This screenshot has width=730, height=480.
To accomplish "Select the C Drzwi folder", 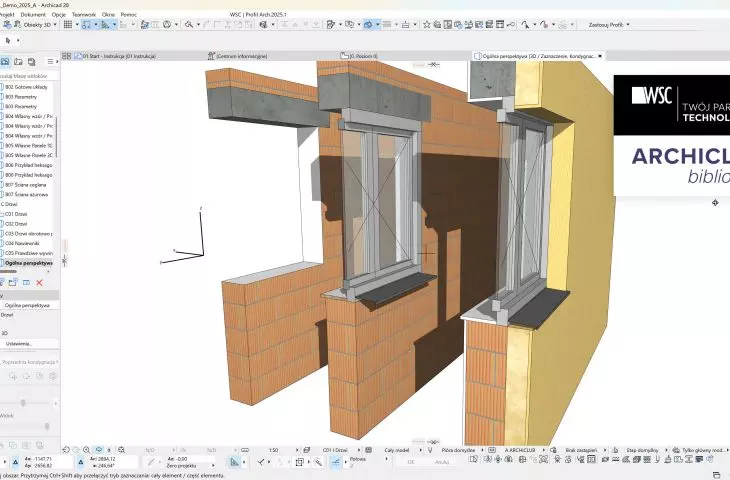I will point(9,204).
